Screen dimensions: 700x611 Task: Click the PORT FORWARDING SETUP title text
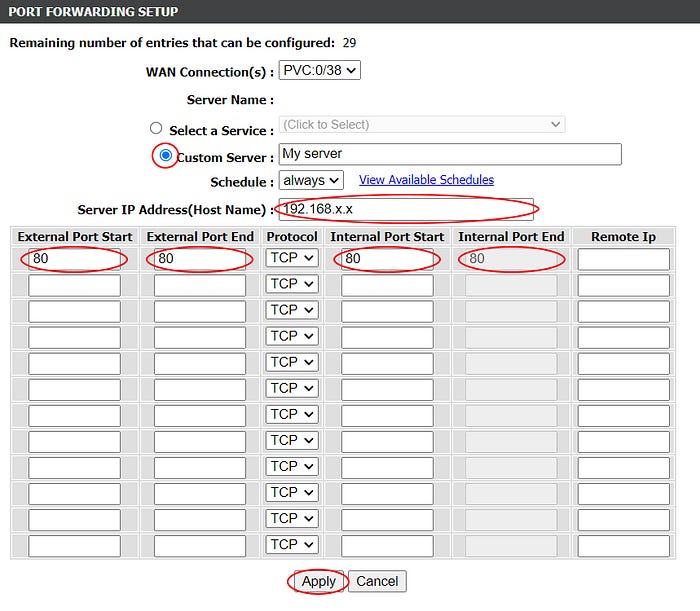(x=93, y=12)
